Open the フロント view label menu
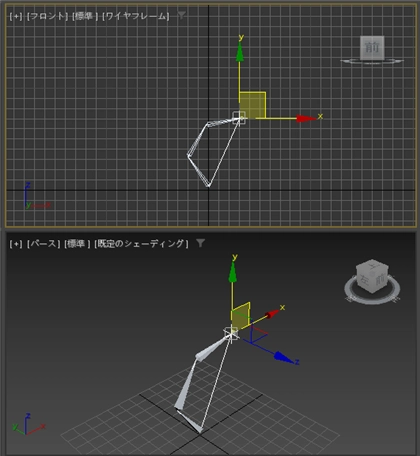The width and height of the screenshot is (420, 456). [47, 16]
